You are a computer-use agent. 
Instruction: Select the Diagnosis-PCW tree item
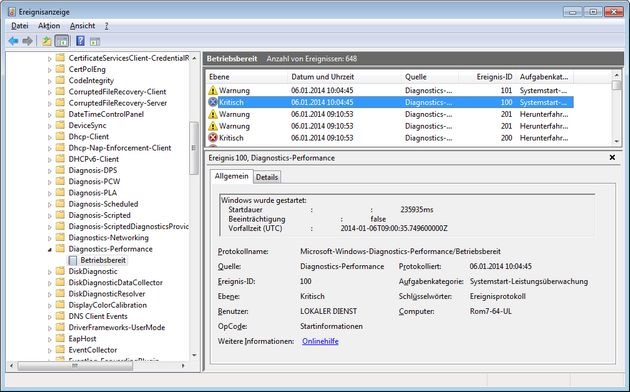(94, 182)
